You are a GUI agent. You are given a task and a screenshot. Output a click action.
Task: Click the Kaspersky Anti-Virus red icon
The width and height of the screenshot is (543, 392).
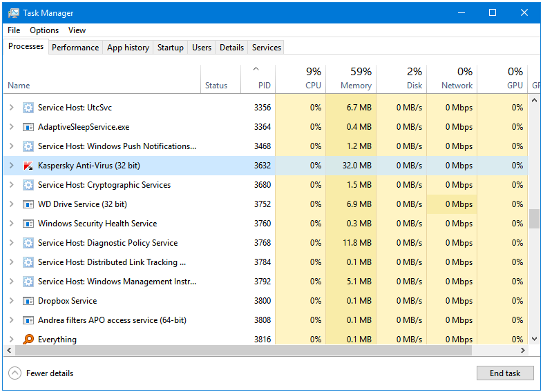click(x=28, y=166)
